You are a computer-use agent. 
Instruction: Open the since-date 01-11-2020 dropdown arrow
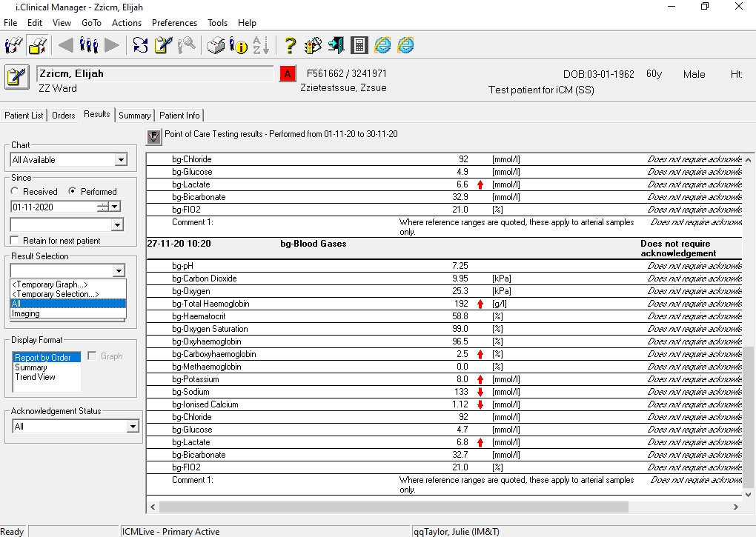[115, 207]
